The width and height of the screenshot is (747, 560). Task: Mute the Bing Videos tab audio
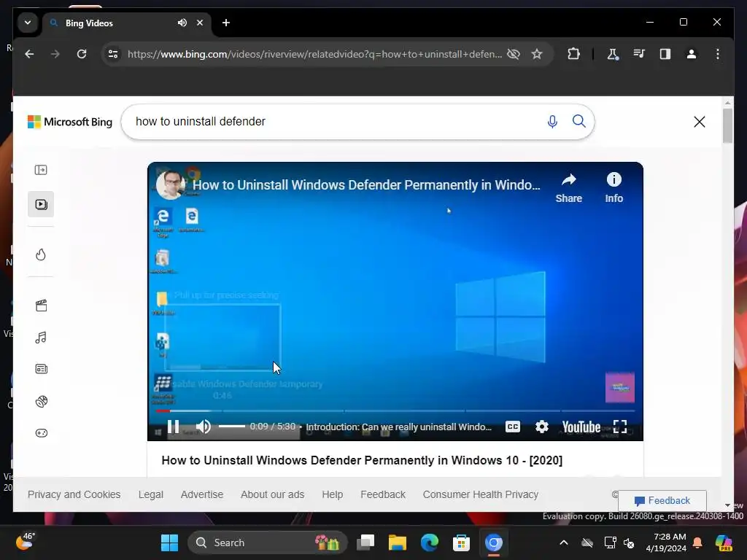182,23
